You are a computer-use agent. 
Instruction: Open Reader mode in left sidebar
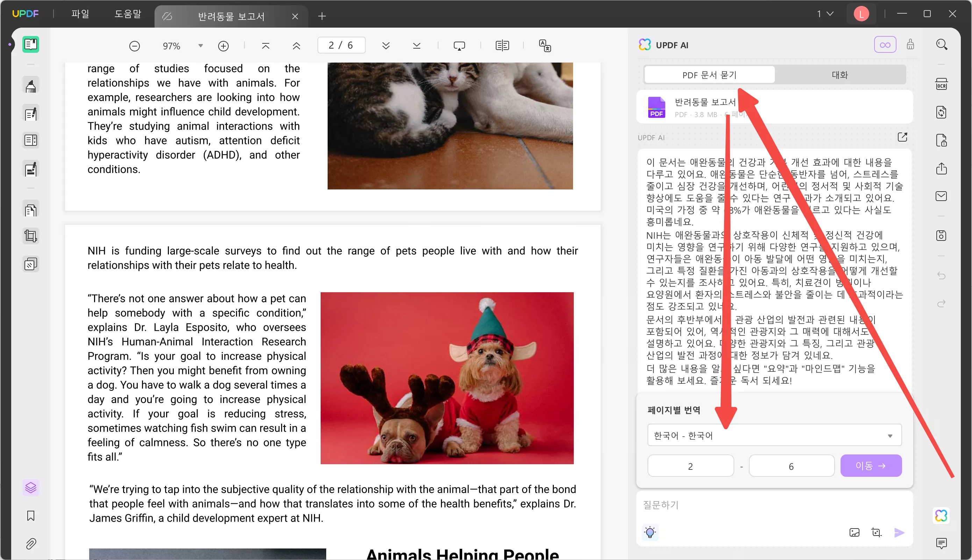31,45
